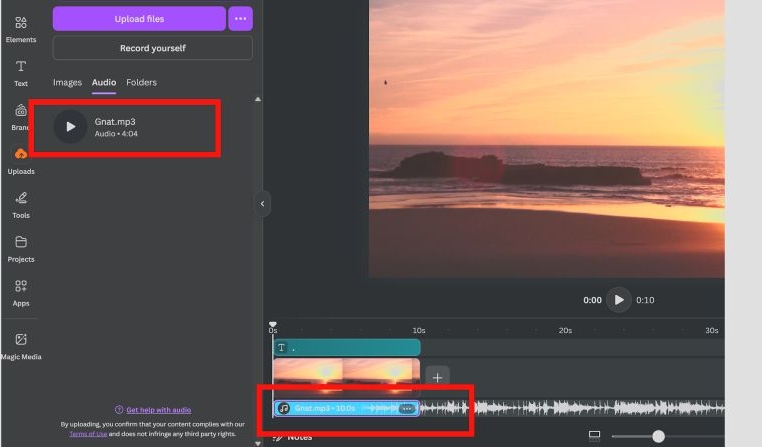Click the uploads panel scrollbar down arrow
Screen dimensions: 762x447
pos(258,443)
